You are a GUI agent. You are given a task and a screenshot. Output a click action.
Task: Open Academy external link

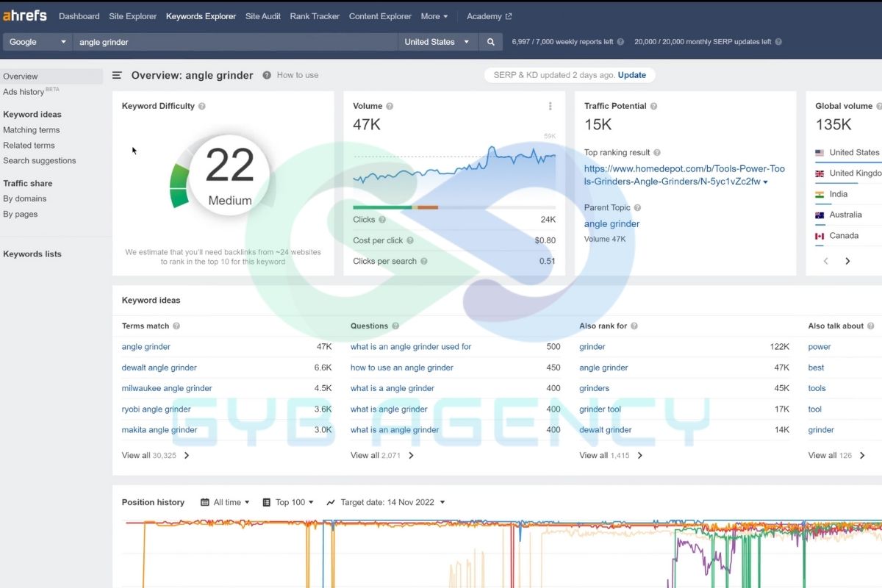490,16
